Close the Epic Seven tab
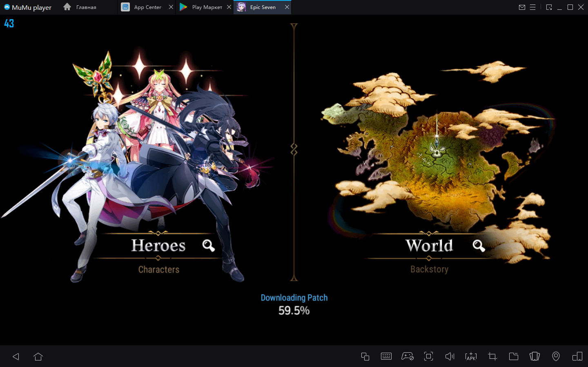 pyautogui.click(x=287, y=7)
